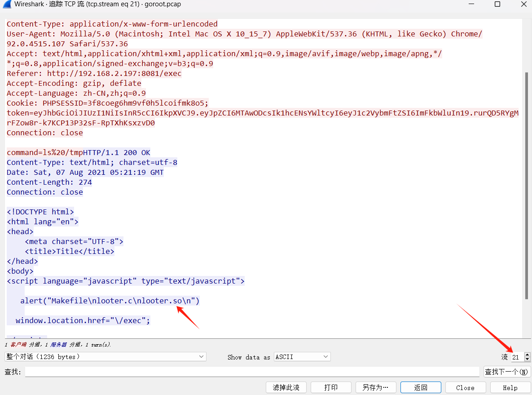
Task: Click the User-Agent: Mozilla/5.0 line
Action: pos(244,34)
